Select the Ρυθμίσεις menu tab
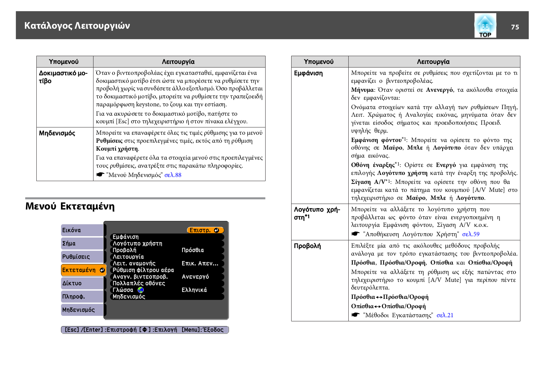This screenshot has height=392, width=554. tap(82, 257)
